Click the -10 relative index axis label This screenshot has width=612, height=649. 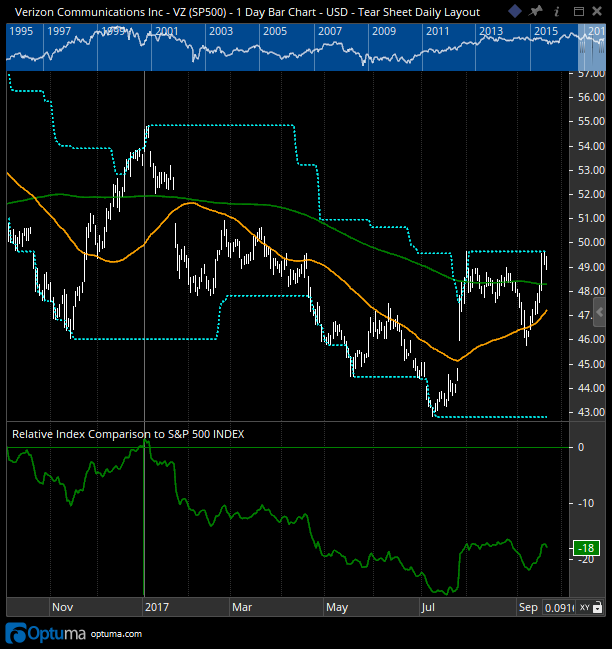pos(586,503)
